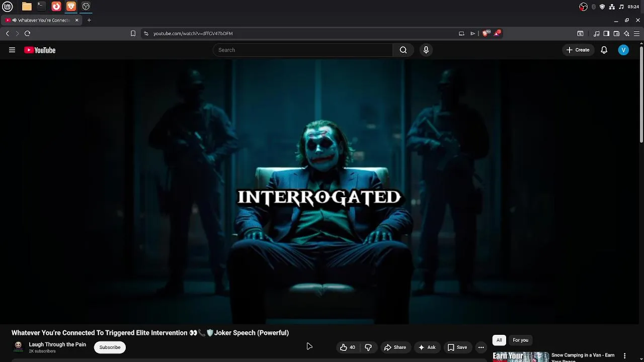Click the video player to pause

point(319,192)
